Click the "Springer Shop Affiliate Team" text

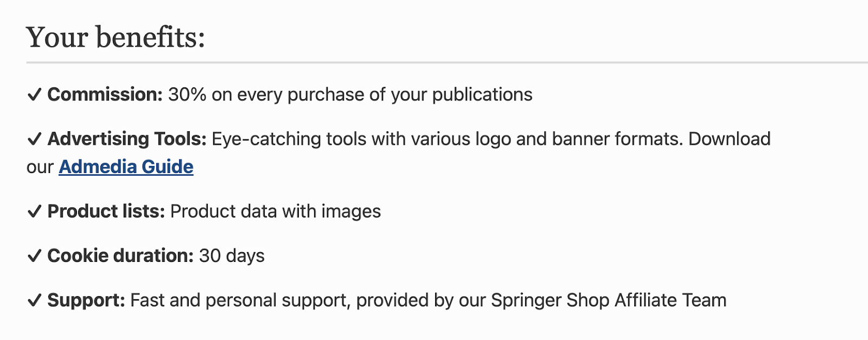click(608, 300)
